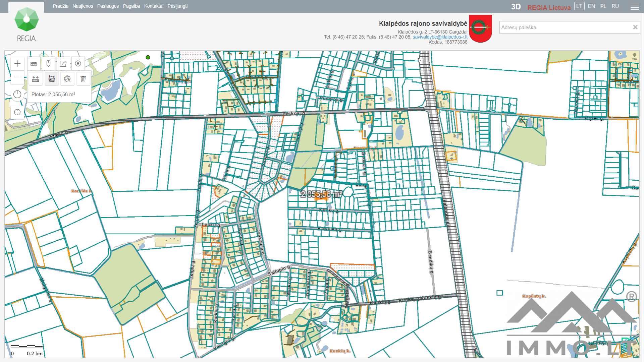Open hamburger menu at top right
644x362 pixels.
coord(635,6)
